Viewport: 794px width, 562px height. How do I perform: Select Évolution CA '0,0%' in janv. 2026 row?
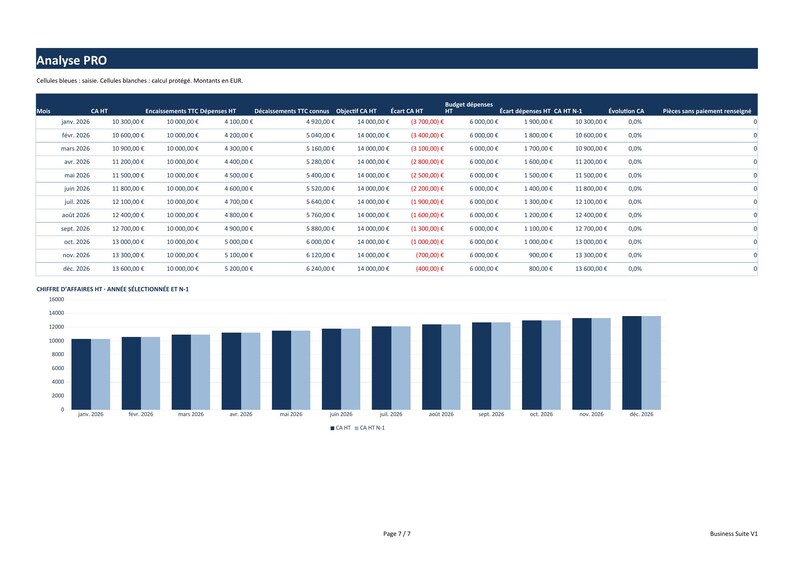635,122
